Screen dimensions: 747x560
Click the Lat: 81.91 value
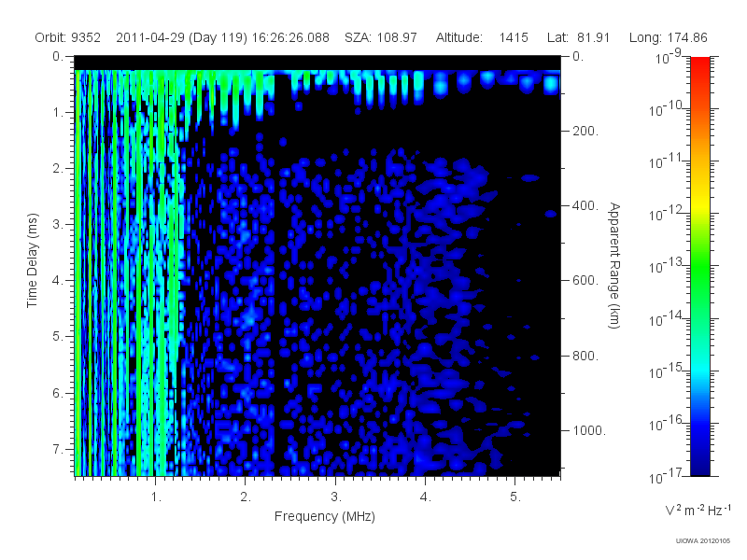[x=578, y=38]
